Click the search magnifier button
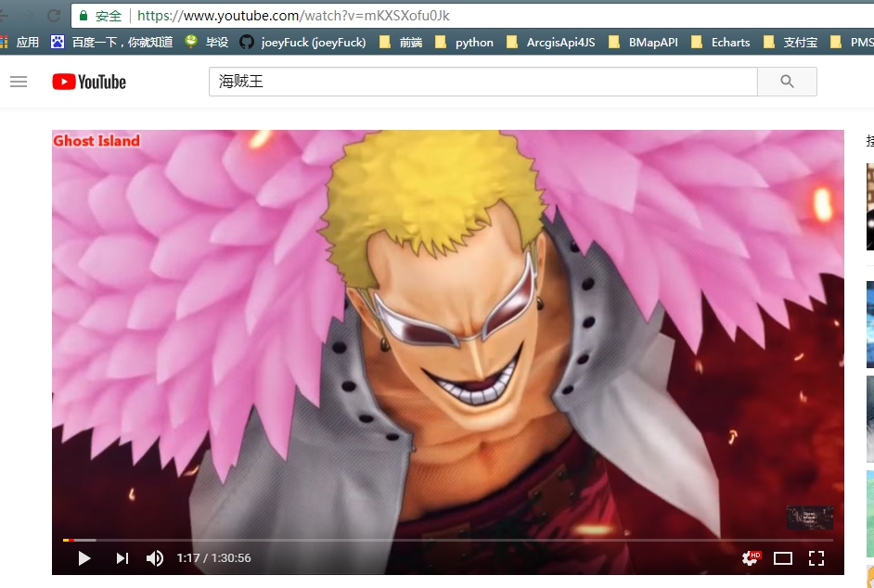Viewport: 874px width, 588px height. pos(787,82)
